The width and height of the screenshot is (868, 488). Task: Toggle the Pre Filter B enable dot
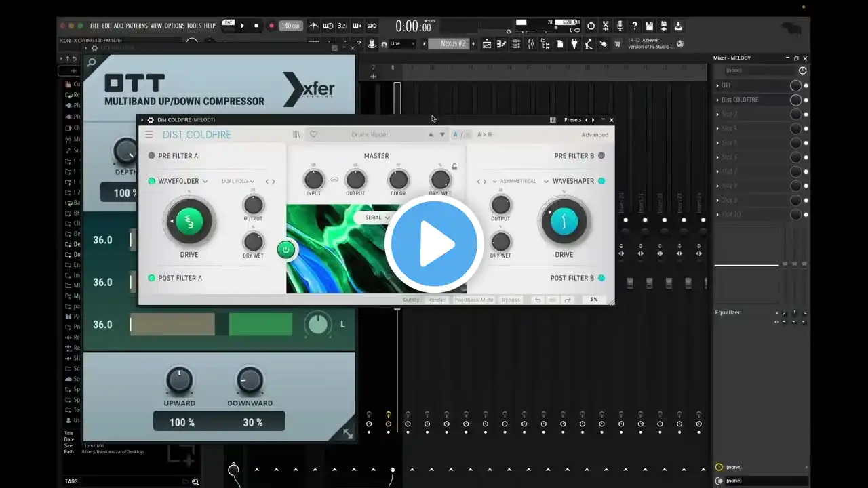(601, 156)
